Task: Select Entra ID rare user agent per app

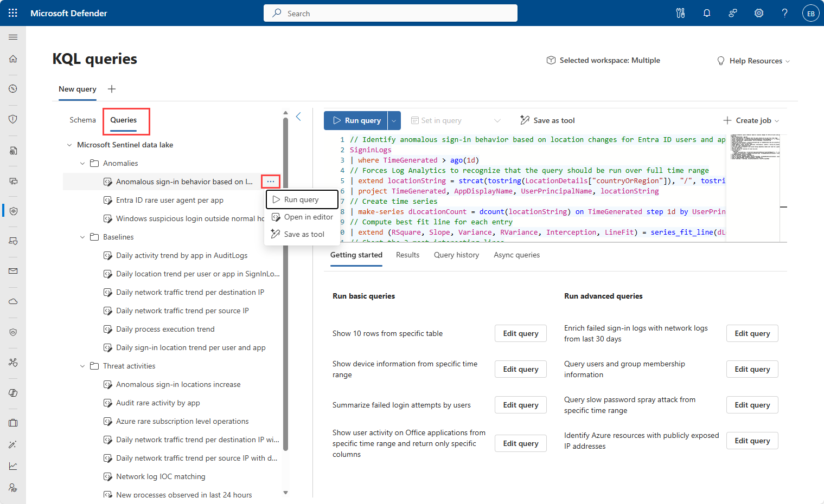Action: click(170, 201)
